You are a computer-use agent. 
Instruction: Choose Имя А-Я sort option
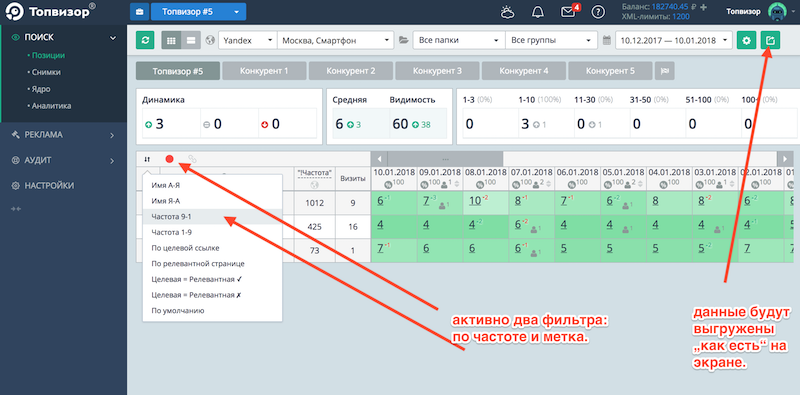tap(212, 186)
